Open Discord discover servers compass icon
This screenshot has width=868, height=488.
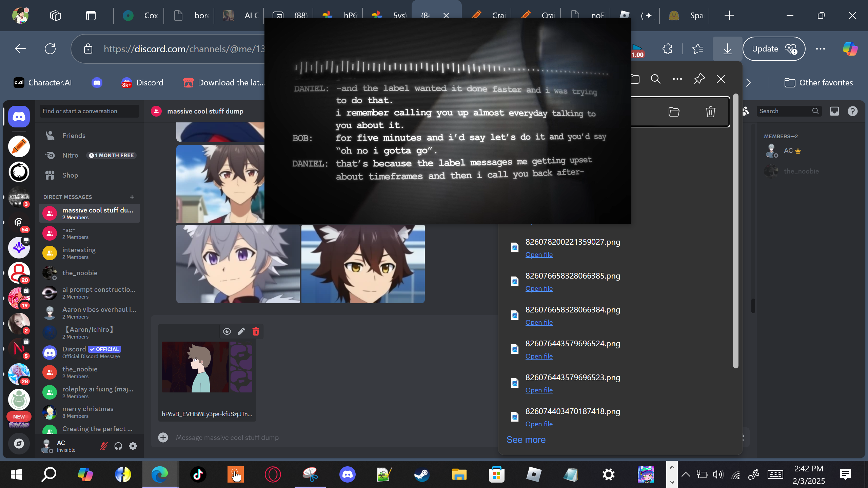19,444
